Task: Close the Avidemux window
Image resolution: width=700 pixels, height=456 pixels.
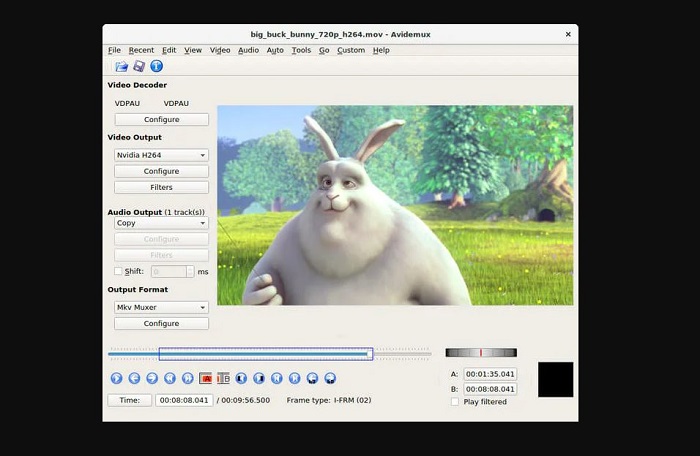Action: [x=568, y=34]
